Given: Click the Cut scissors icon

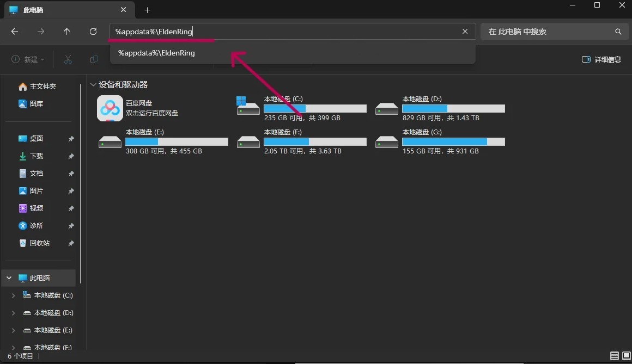Looking at the screenshot, I should 68,59.
